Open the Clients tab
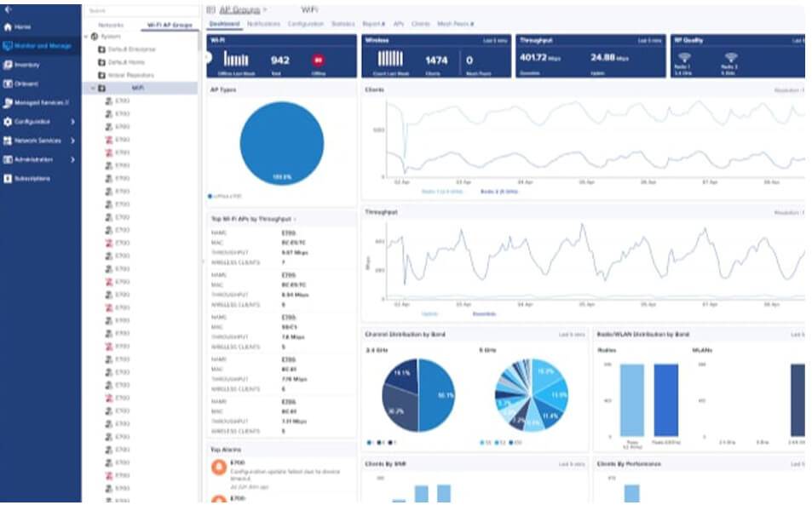The width and height of the screenshot is (812, 511). (x=421, y=24)
